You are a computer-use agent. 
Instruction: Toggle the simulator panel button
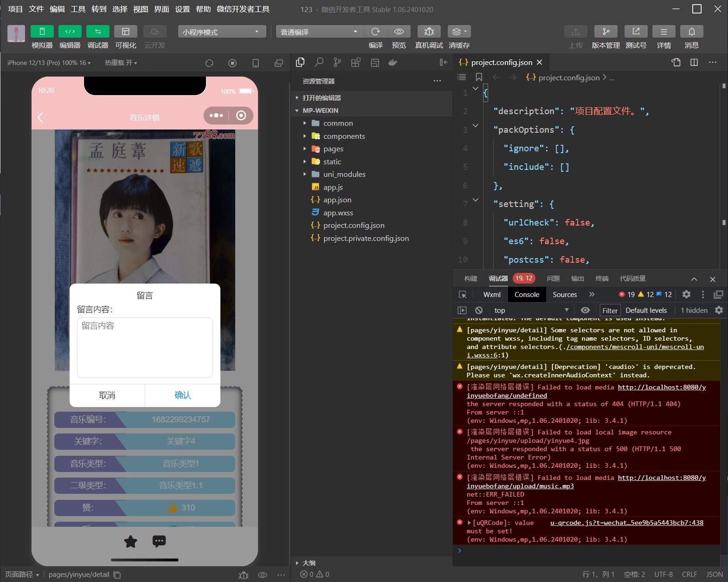click(x=42, y=32)
